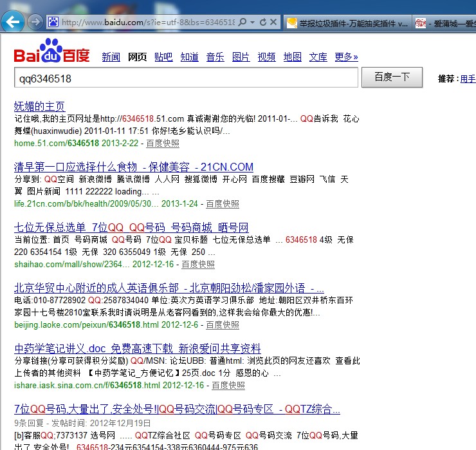
Task: Open the 清早第一口应选择什么食物 result
Action: tap(134, 167)
